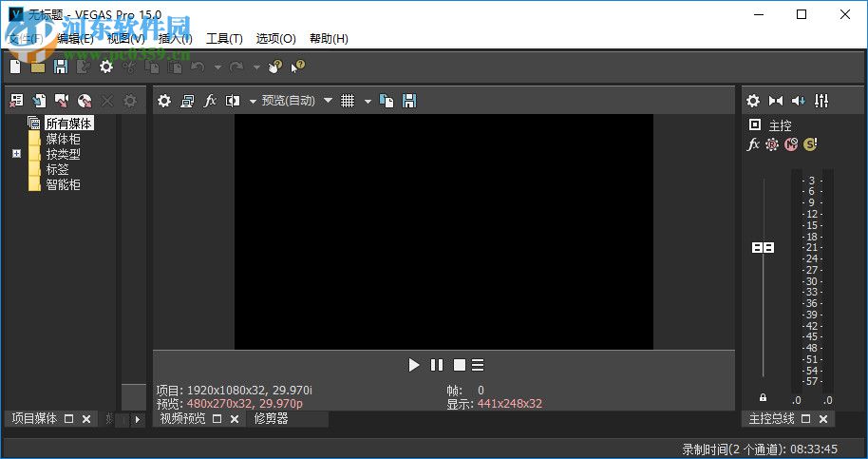Select the 标签 folder
Image resolution: width=868 pixels, height=459 pixels.
[58, 169]
